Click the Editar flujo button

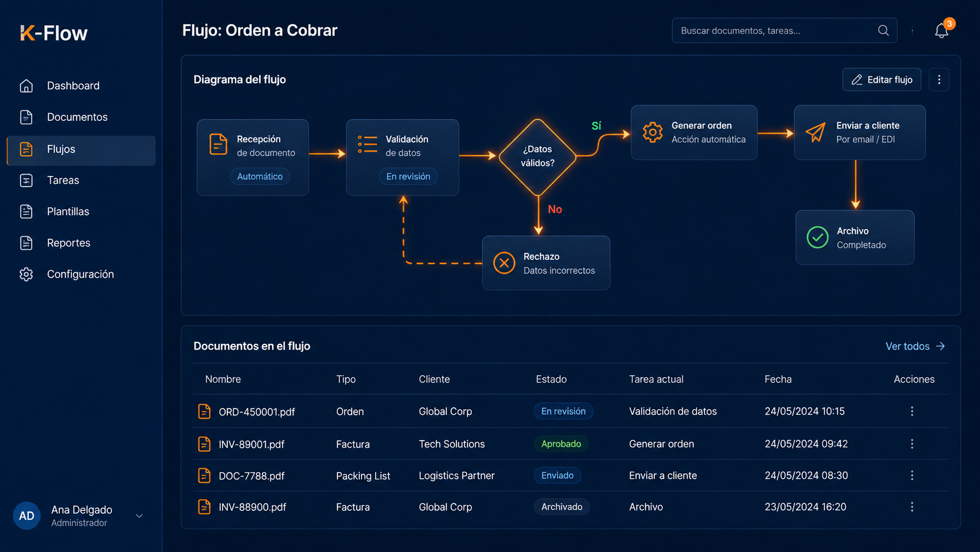pos(882,80)
